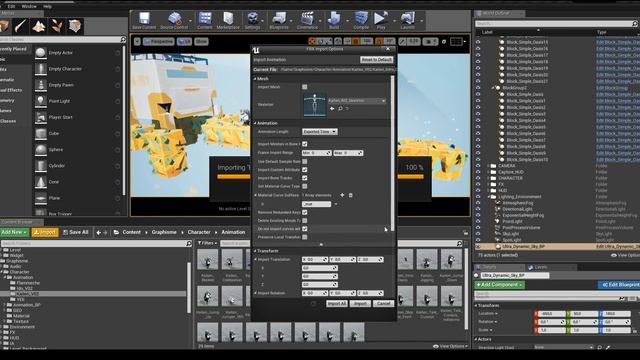The height and width of the screenshot is (360, 640).
Task: Click the Save All button
Action: (76, 232)
